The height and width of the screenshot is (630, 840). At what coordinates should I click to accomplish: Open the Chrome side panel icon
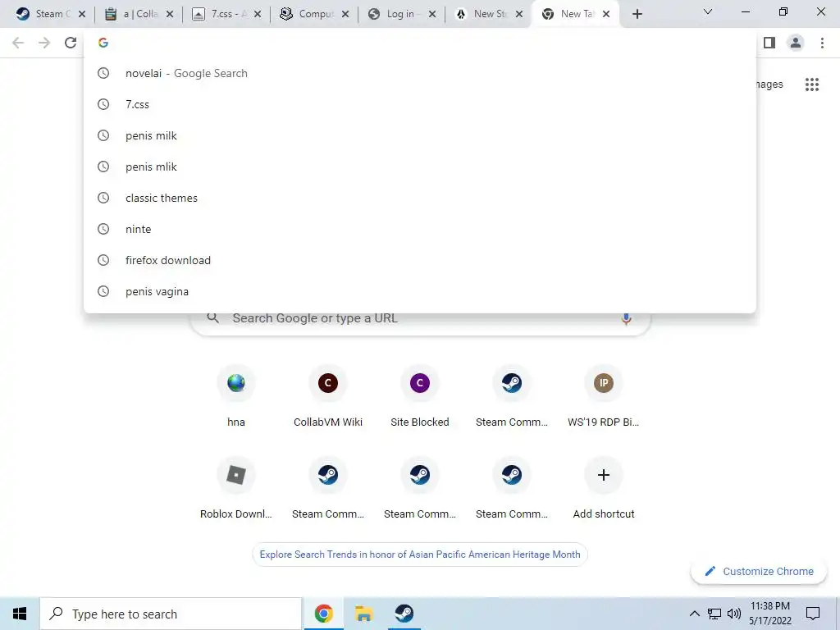pyautogui.click(x=769, y=43)
